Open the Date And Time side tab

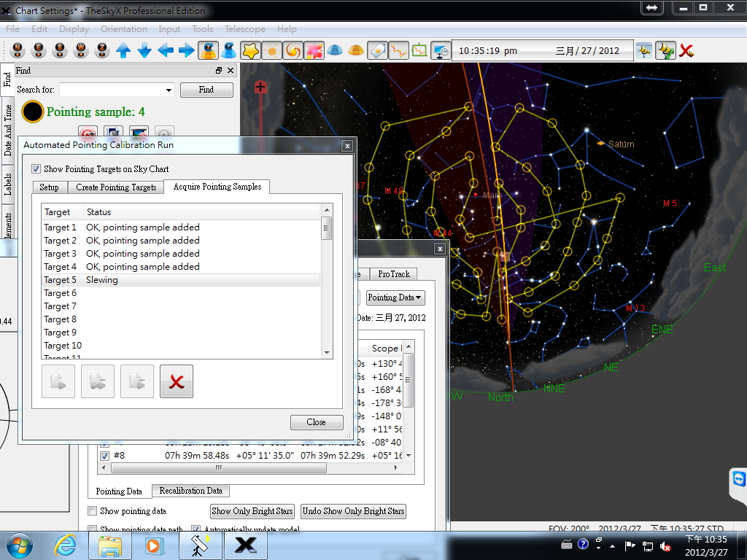(7, 130)
